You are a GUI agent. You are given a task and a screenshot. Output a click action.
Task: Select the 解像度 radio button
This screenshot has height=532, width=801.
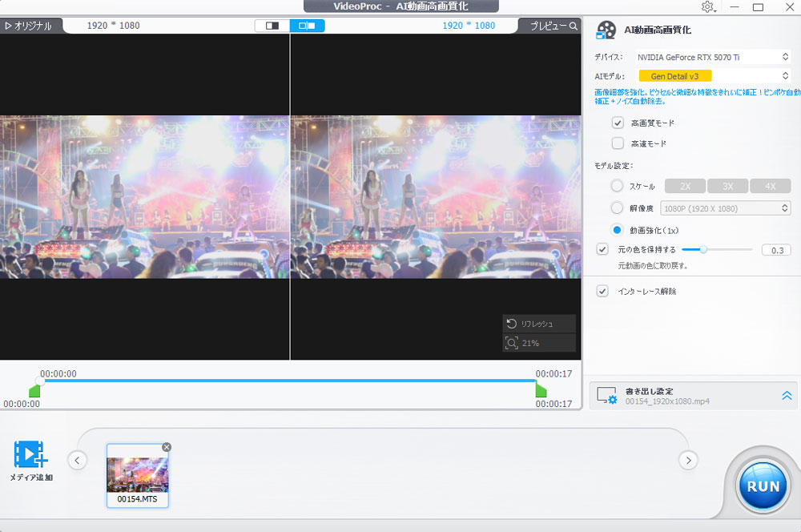click(x=617, y=208)
